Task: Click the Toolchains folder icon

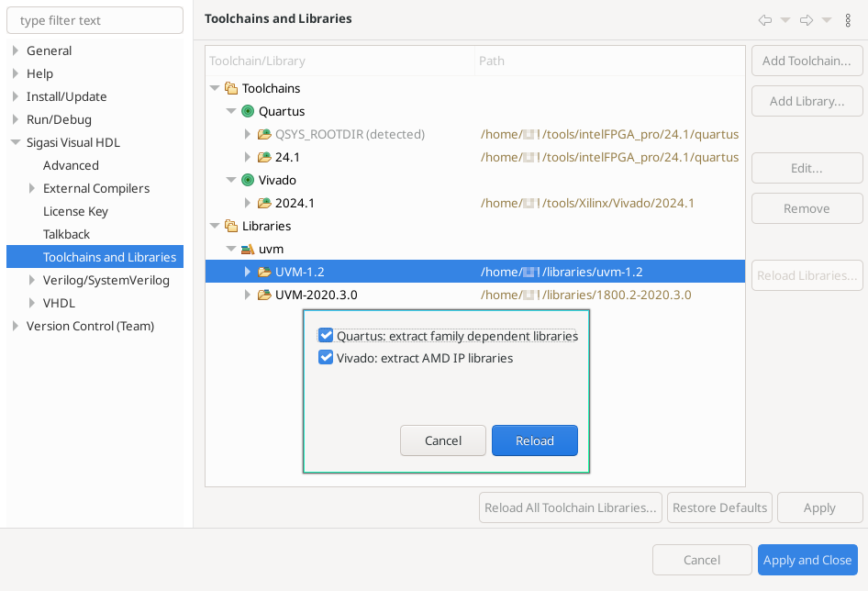Action: point(231,88)
